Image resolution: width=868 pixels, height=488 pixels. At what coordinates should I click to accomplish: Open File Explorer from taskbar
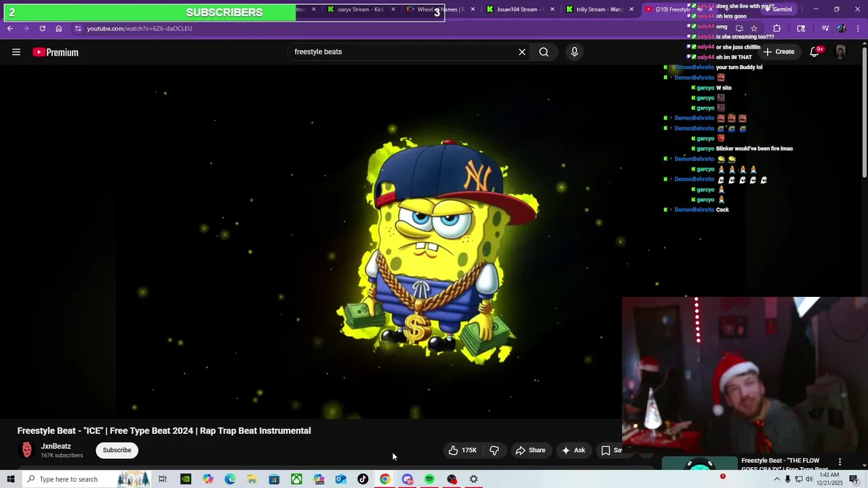pos(252,479)
